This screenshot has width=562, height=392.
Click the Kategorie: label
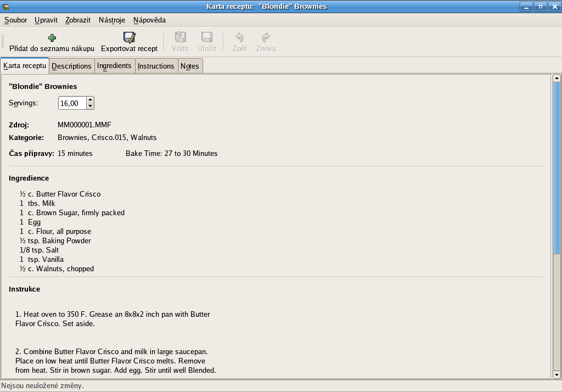click(x=26, y=137)
